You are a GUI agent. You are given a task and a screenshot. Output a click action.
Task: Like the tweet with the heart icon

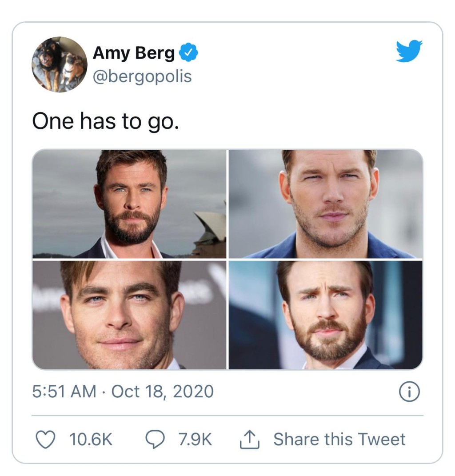tap(44, 439)
